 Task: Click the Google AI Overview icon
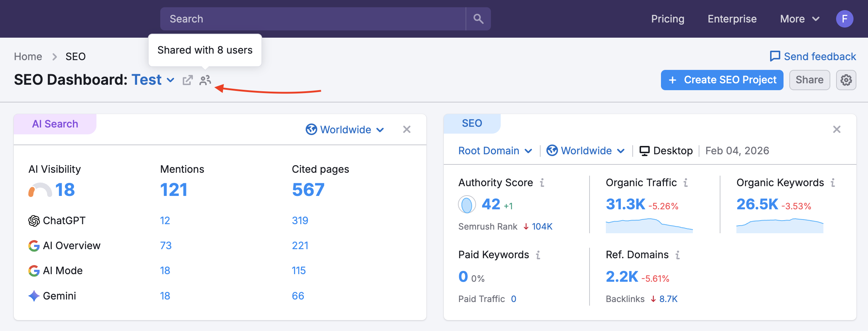tap(33, 245)
